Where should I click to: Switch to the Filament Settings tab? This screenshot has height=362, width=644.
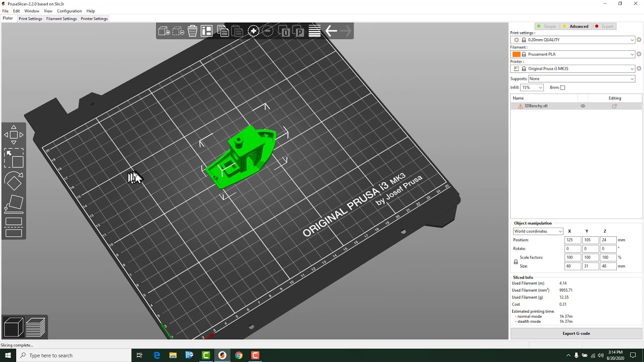pyautogui.click(x=61, y=19)
